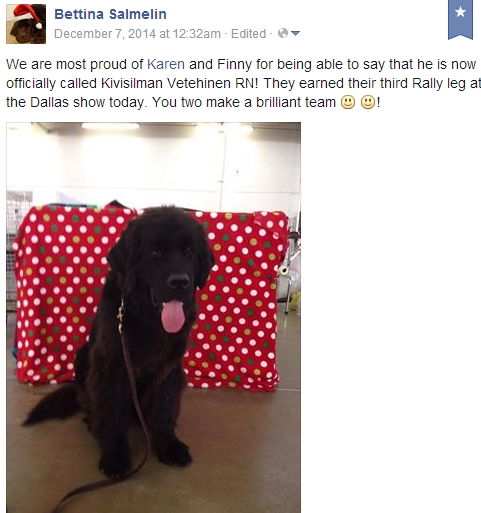Click the first smiley emoji
Screen dimensions: 481x513
tap(348, 102)
